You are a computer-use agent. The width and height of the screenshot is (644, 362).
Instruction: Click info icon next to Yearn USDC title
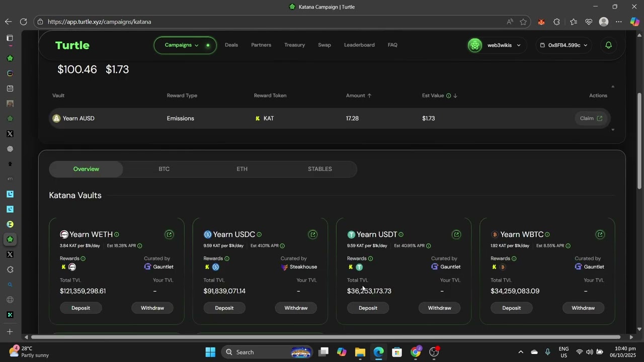point(259,235)
